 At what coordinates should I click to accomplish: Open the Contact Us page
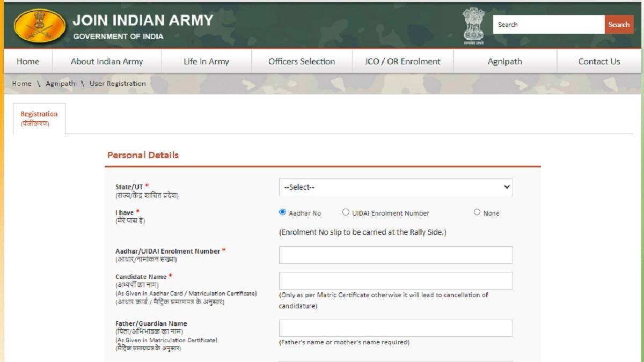[599, 61]
